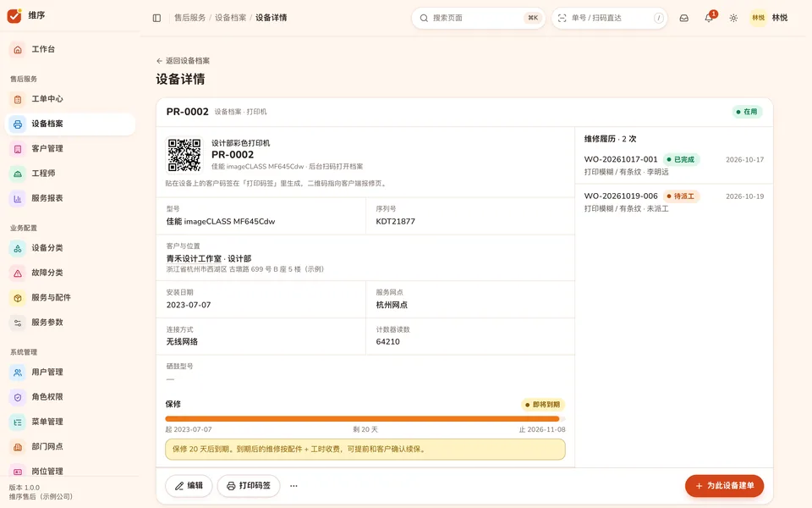The width and height of the screenshot is (812, 508).
Task: Open 岗位管理 sidebar icon
Action: 18,471
